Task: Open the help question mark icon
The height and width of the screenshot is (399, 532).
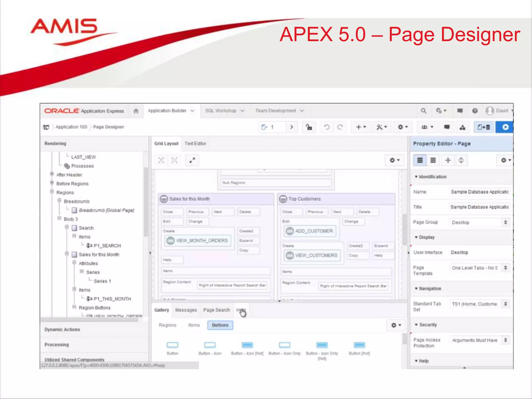Action: [x=475, y=111]
